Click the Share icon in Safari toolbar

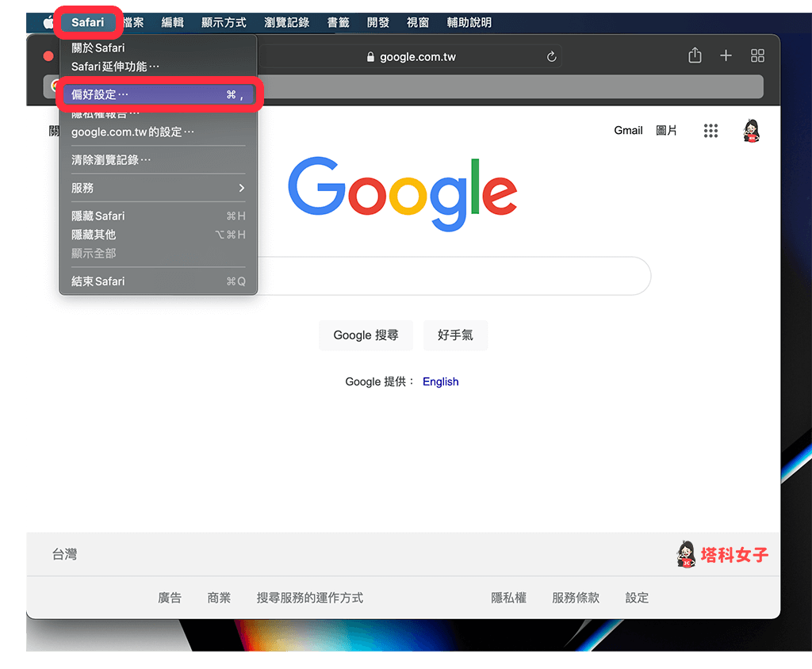695,55
